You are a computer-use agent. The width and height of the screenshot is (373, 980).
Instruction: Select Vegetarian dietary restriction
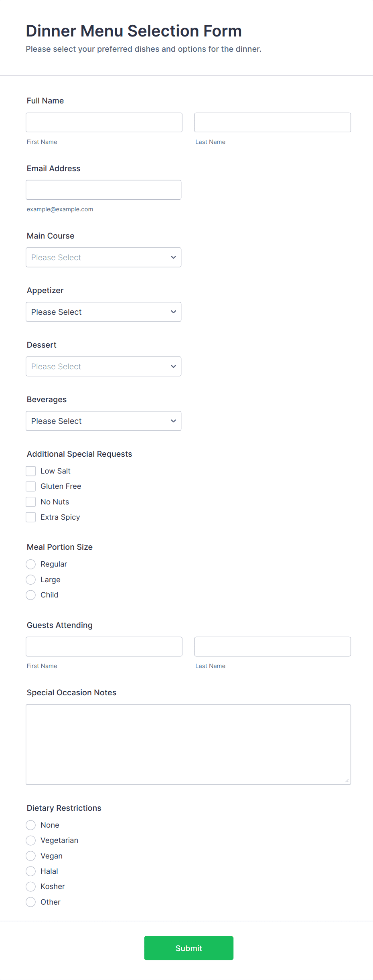[x=31, y=840]
